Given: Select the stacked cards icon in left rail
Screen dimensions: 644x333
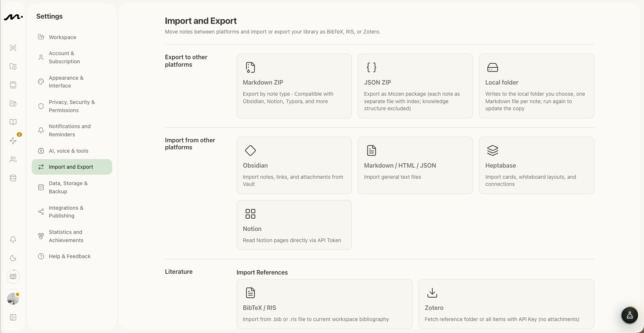Looking at the screenshot, I should pos(13,85).
